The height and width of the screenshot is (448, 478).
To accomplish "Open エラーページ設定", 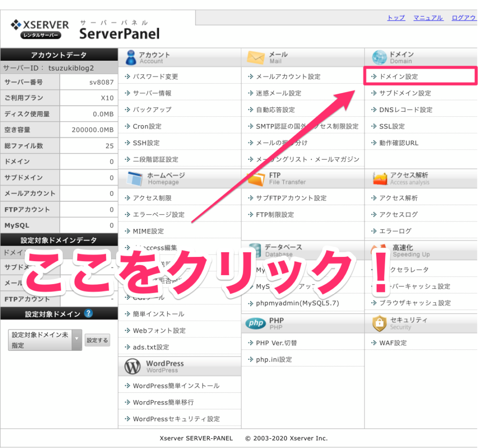I will coord(159,214).
